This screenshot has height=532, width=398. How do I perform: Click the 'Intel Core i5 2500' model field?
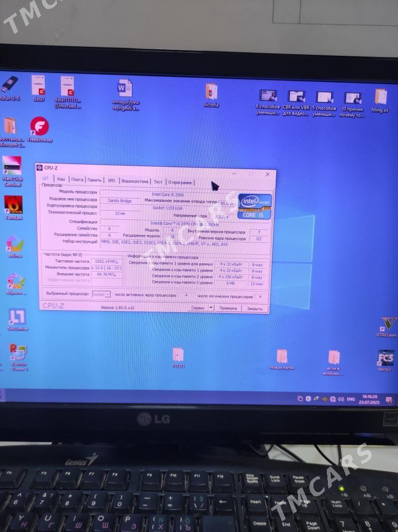coord(168,195)
